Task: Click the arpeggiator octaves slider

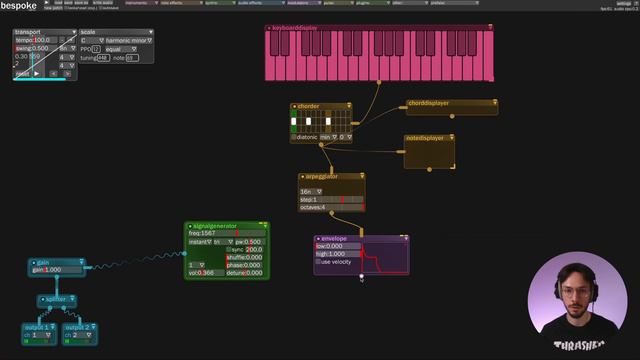Action: click(331, 207)
